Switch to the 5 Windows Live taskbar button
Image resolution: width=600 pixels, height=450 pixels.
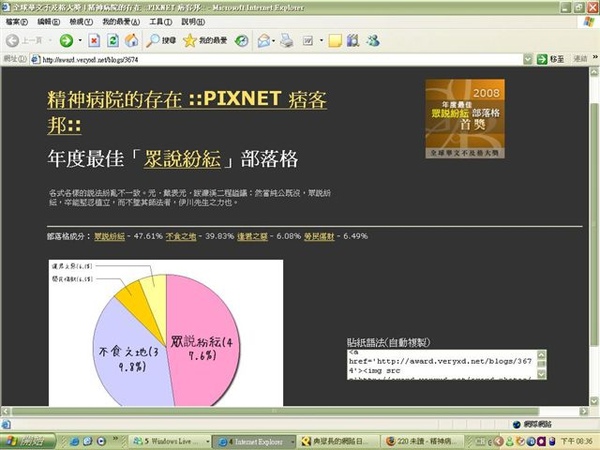point(170,441)
